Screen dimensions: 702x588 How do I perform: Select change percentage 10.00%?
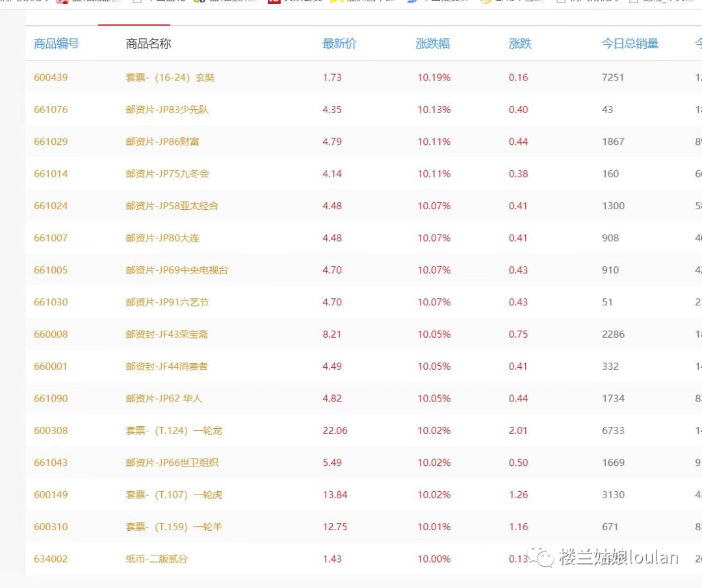coord(434,559)
